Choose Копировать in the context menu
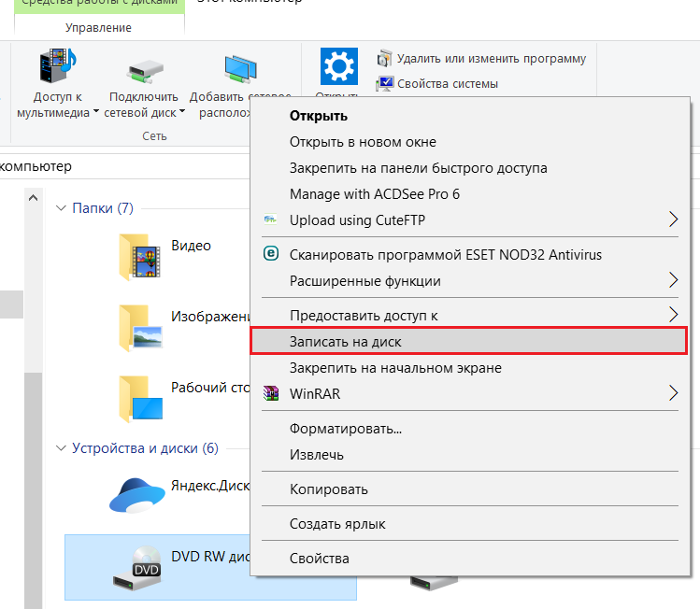The width and height of the screenshot is (700, 609). (470, 489)
